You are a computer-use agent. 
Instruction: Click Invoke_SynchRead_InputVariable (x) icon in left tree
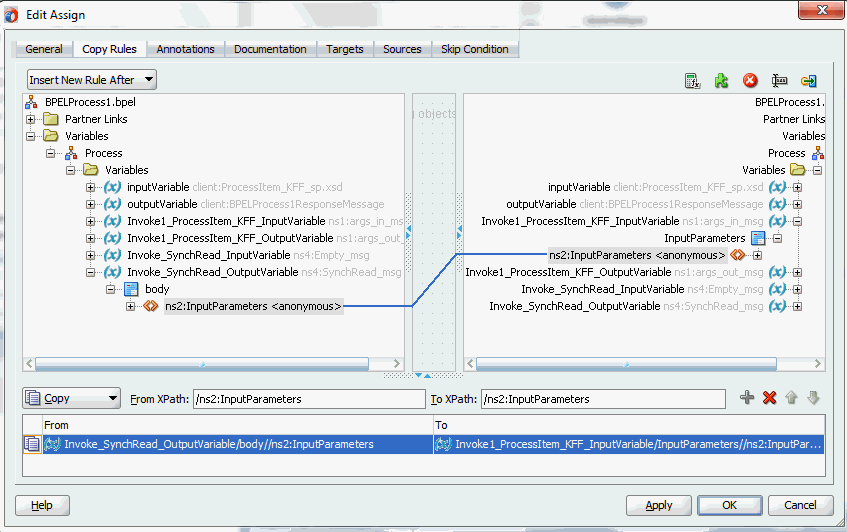[x=112, y=255]
